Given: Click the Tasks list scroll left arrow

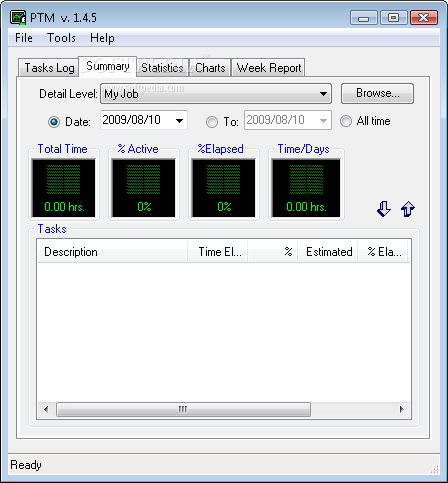Looking at the screenshot, I should click(x=46, y=409).
